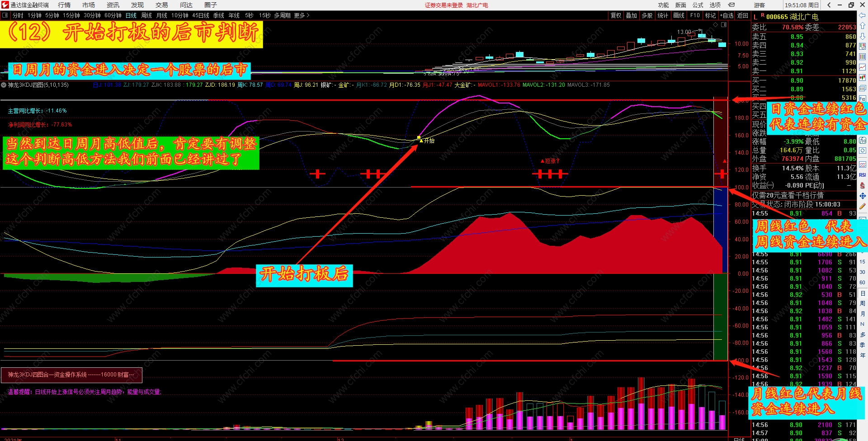The image size is (868, 441).
Task: Open the 选项 menu
Action: pyautogui.click(x=715, y=5)
